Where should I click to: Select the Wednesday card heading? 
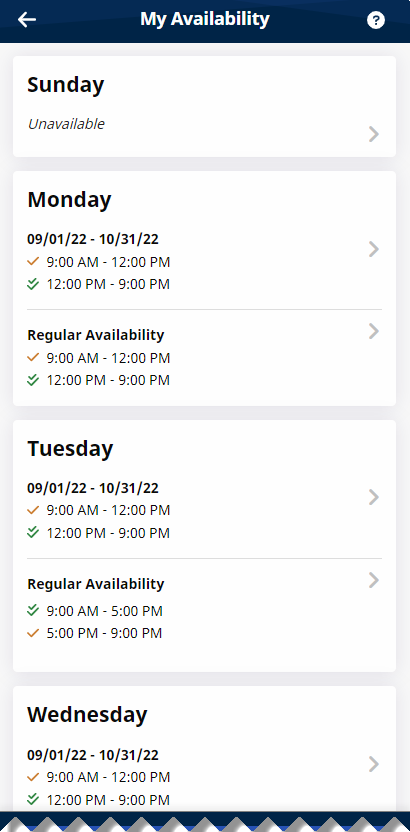click(x=87, y=715)
